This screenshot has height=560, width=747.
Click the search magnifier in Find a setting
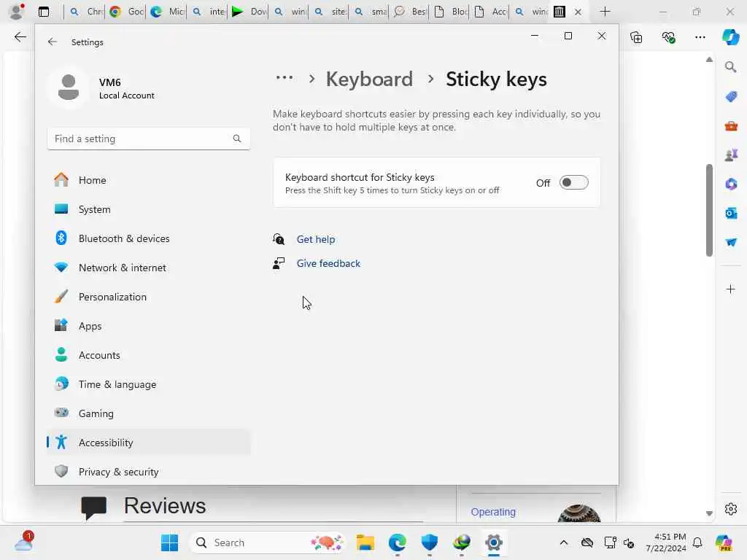237,139
